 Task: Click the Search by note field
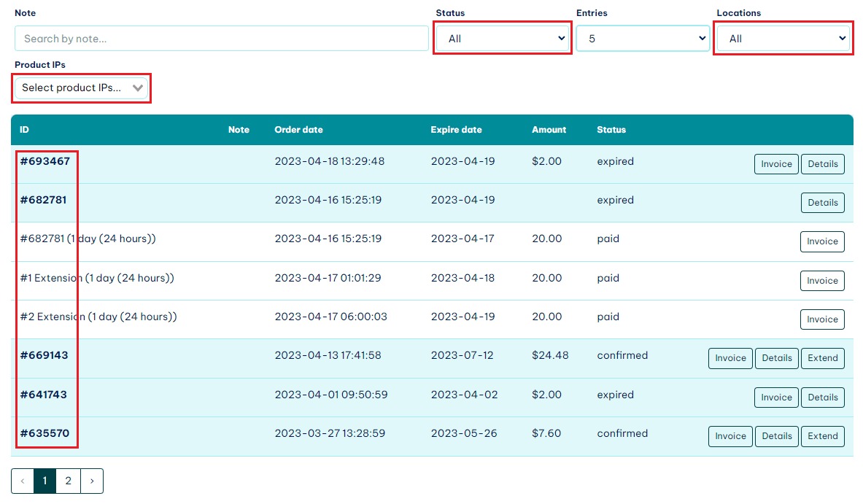pos(221,39)
